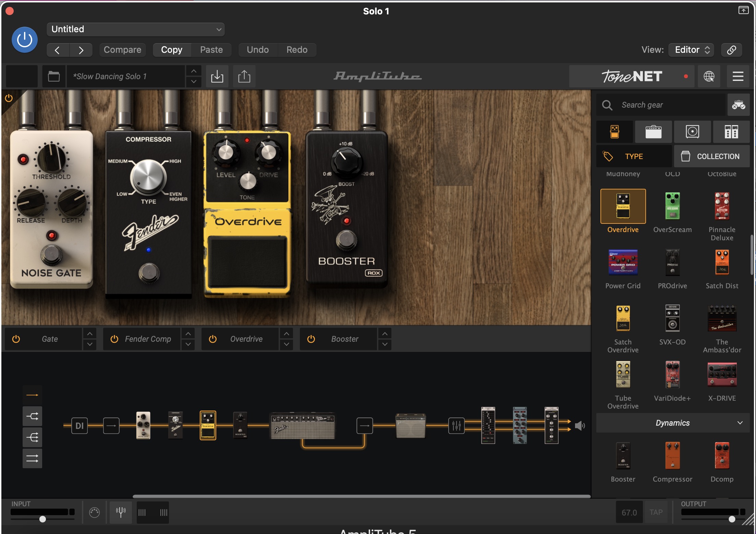Click the Search gear field
Image resolution: width=756 pixels, height=534 pixels.
tap(661, 105)
